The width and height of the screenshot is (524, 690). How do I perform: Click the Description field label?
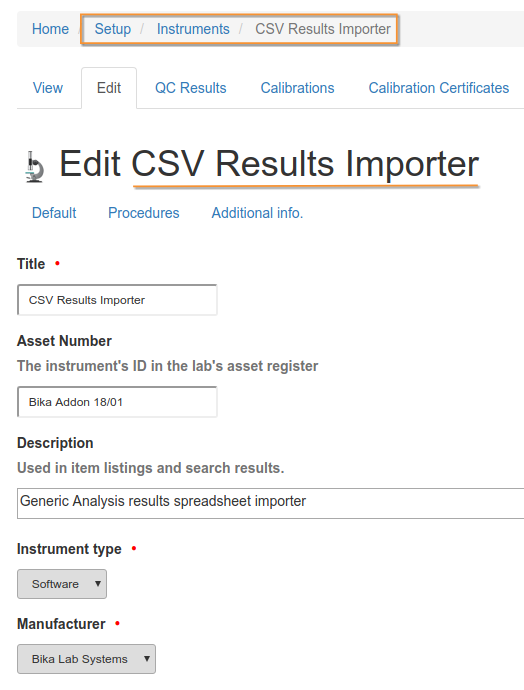(x=55, y=443)
